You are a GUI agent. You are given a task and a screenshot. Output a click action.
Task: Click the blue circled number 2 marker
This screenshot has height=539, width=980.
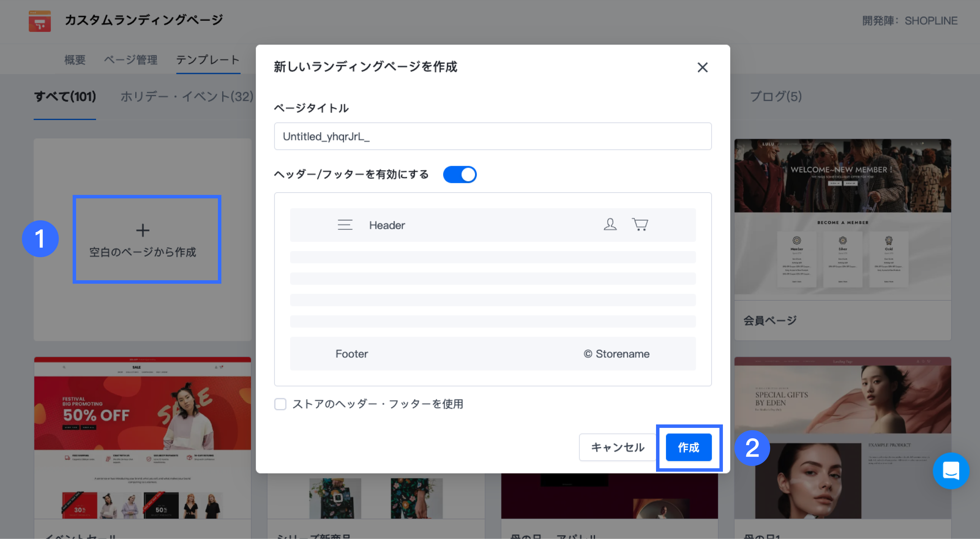click(x=752, y=448)
